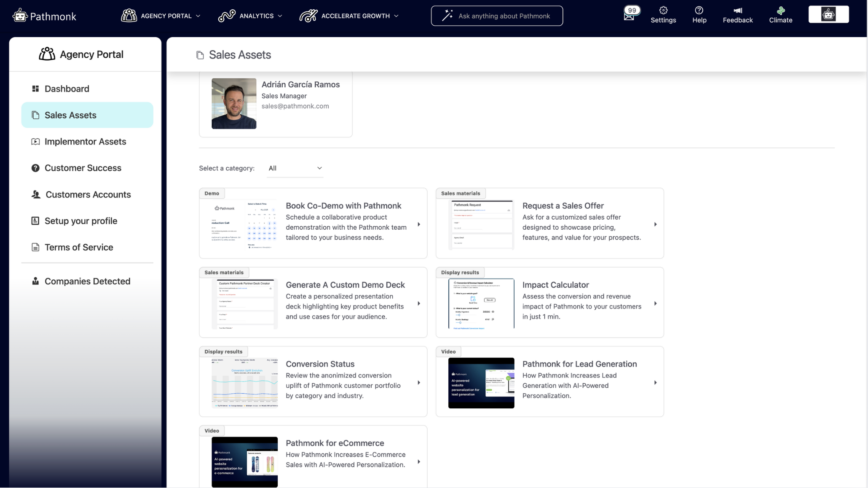Click the Pathmonk for Lead Generation video thumbnail
The width and height of the screenshot is (868, 488).
click(x=481, y=383)
